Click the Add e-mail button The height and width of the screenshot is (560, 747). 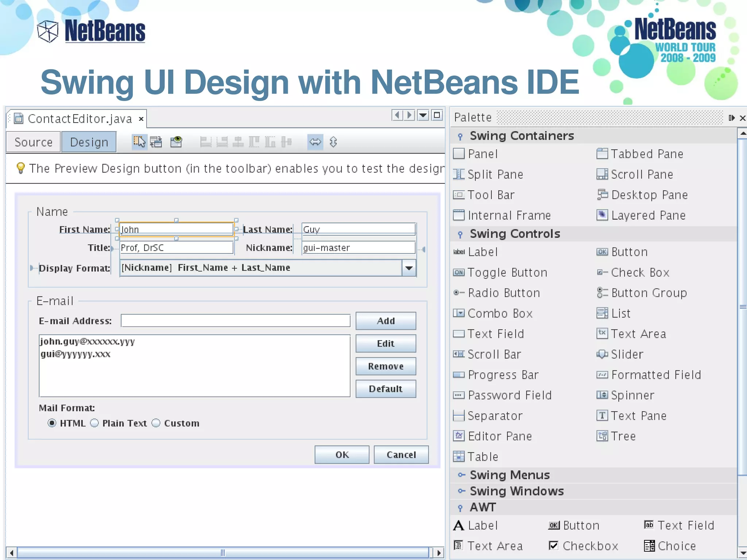(386, 321)
